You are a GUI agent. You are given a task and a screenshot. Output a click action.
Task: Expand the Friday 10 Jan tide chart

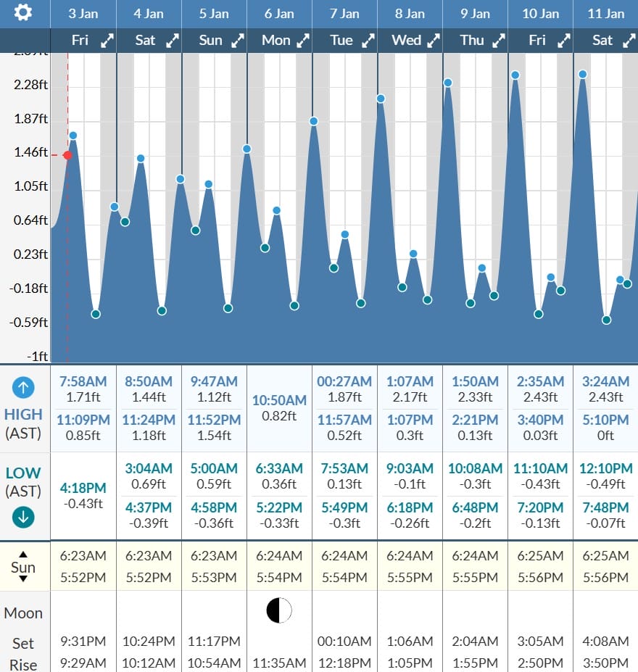click(x=564, y=41)
